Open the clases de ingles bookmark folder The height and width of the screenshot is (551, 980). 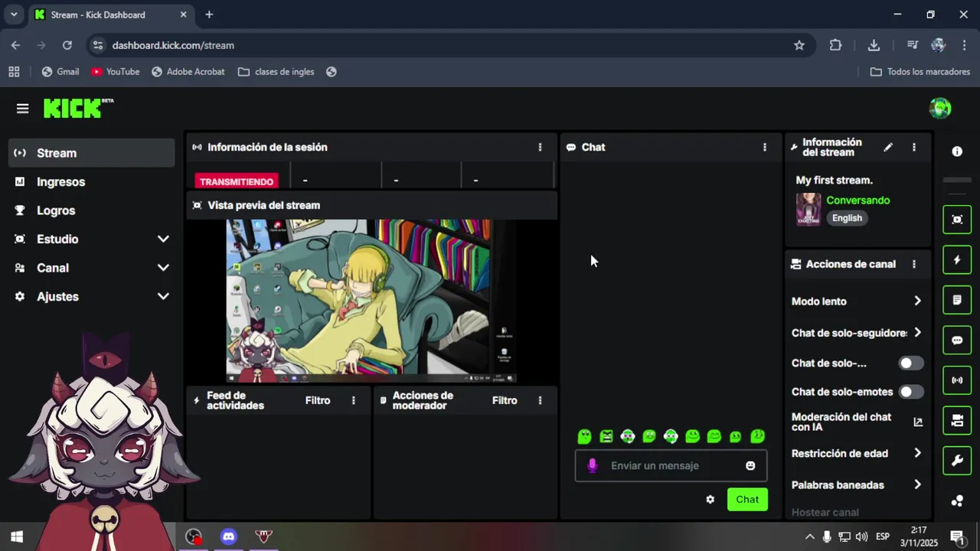276,71
